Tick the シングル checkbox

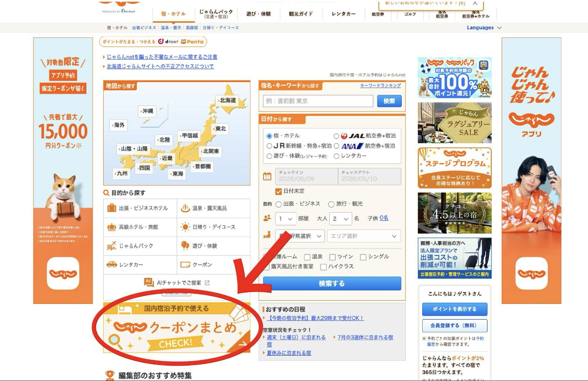click(x=363, y=257)
